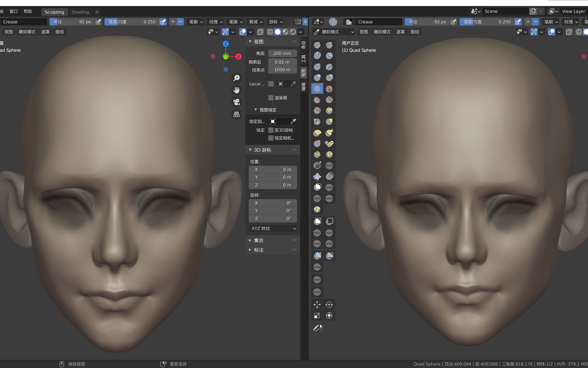Select the yellow Grab brush icon

click(x=317, y=133)
